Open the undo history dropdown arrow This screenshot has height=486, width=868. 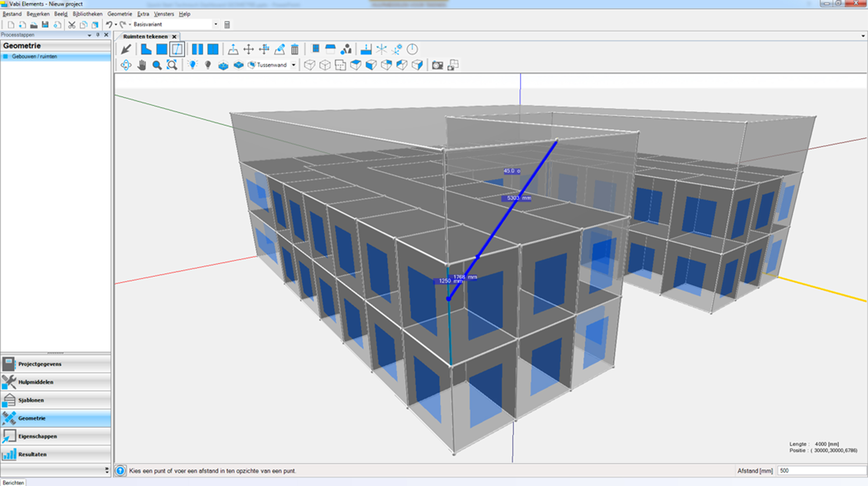(x=115, y=25)
